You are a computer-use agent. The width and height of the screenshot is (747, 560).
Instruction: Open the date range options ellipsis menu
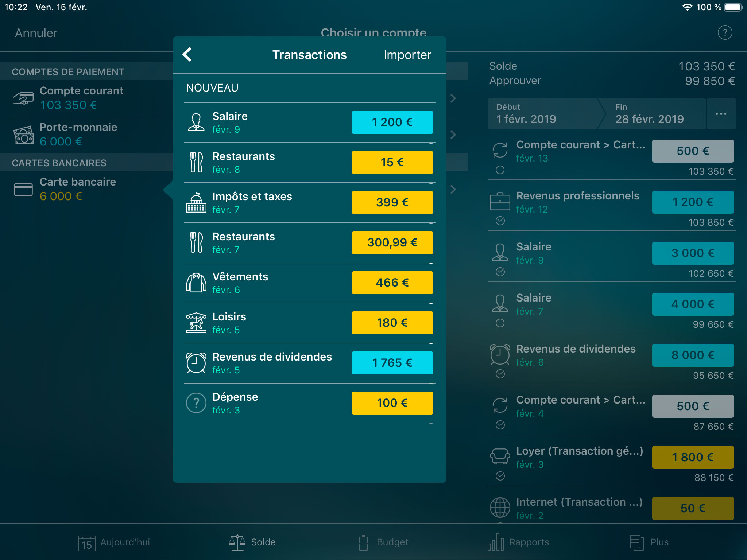(x=721, y=114)
